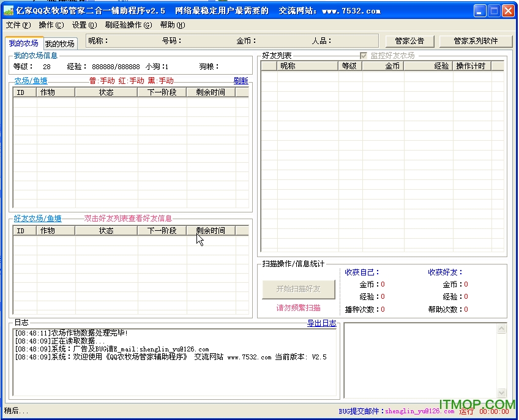This screenshot has width=519, height=420.
Task: Open the 设置(O) menu
Action: click(84, 25)
